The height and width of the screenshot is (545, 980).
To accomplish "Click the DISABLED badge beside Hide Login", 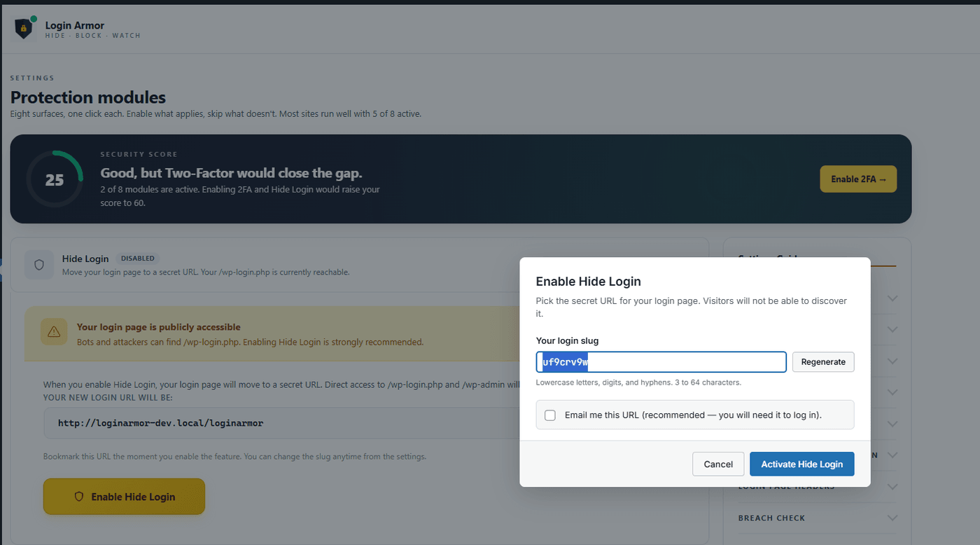I will 138,258.
